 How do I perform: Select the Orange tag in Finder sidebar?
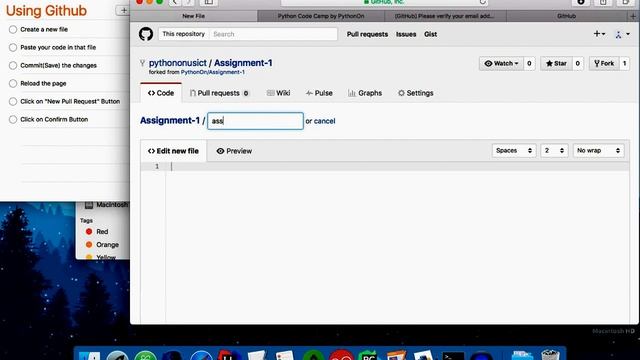point(102,244)
